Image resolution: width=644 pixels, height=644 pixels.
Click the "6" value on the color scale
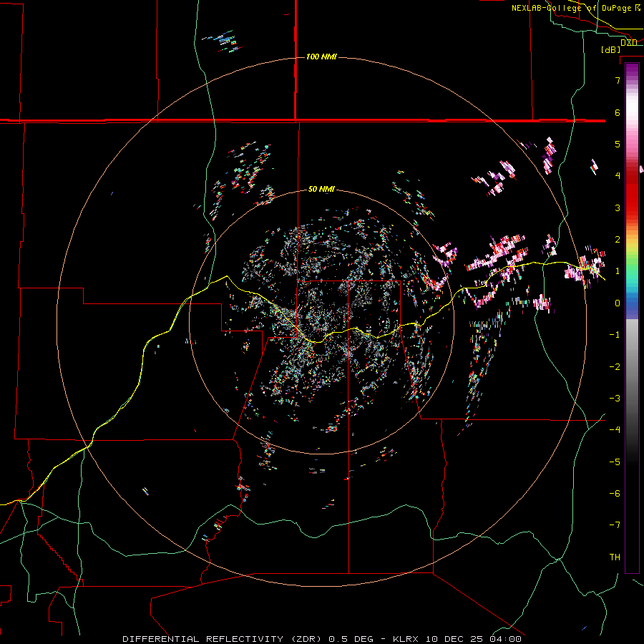click(618, 112)
